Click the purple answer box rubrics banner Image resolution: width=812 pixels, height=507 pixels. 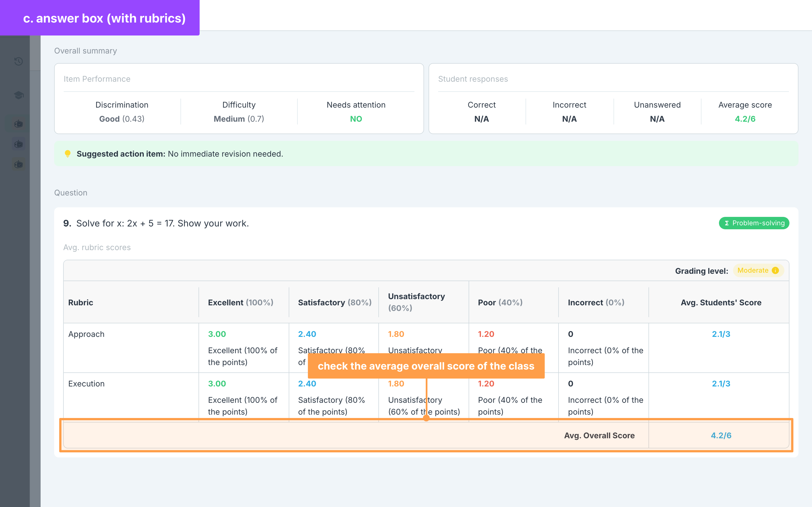100,18
